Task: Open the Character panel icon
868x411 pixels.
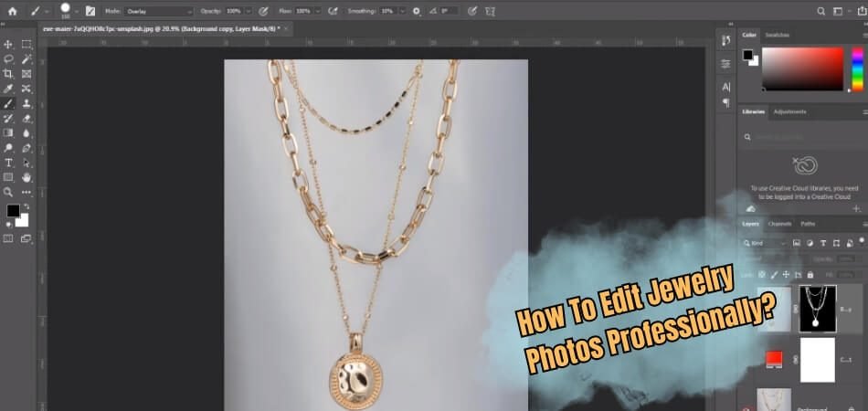Action: tap(725, 87)
